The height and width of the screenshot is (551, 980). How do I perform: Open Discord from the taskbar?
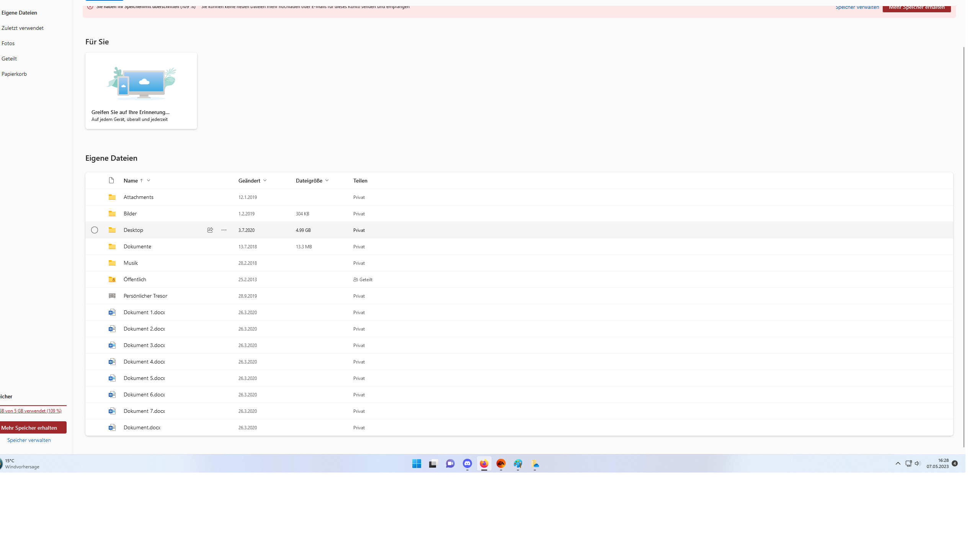point(467,463)
